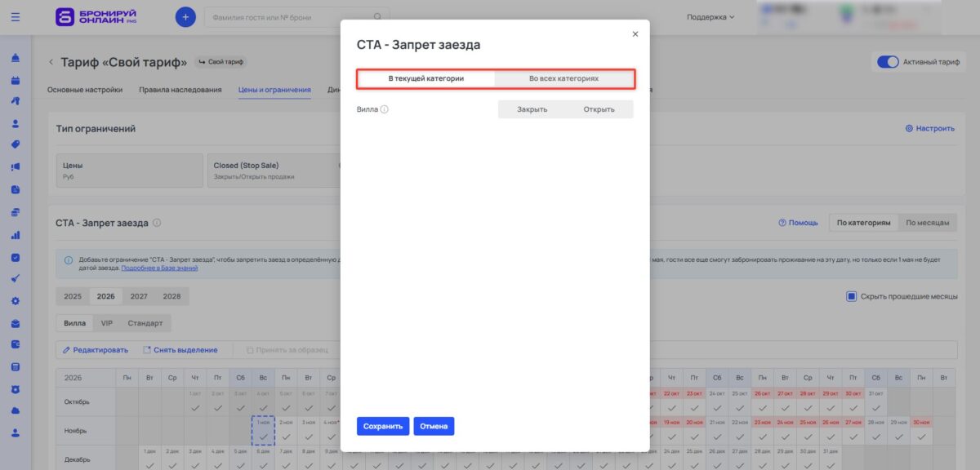Toggle Принять за образец checkbox
The width and height of the screenshot is (980, 470).
click(x=250, y=350)
